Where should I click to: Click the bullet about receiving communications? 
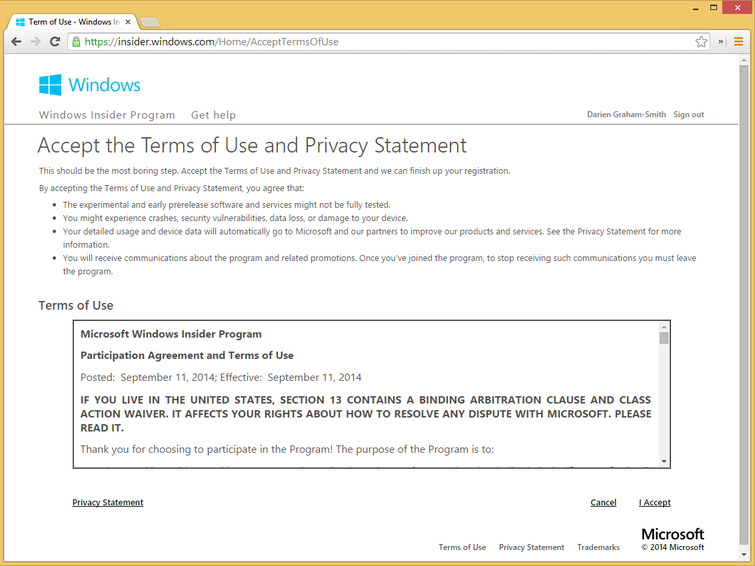click(x=379, y=264)
